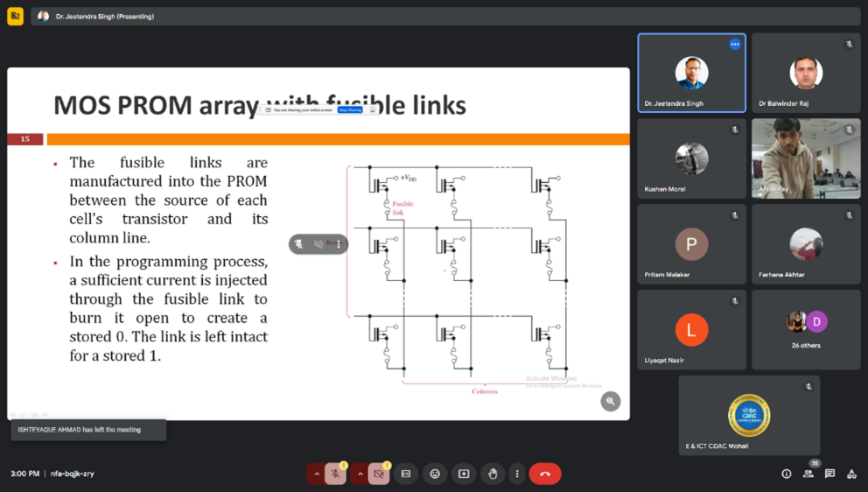Raise your hand in the meeting
868x492 pixels.
493,474
